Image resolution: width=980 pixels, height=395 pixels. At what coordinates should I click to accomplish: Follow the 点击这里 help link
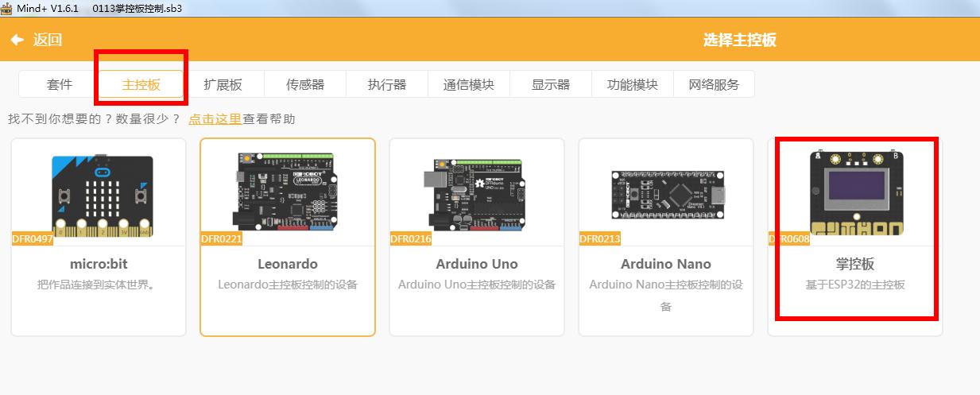215,119
